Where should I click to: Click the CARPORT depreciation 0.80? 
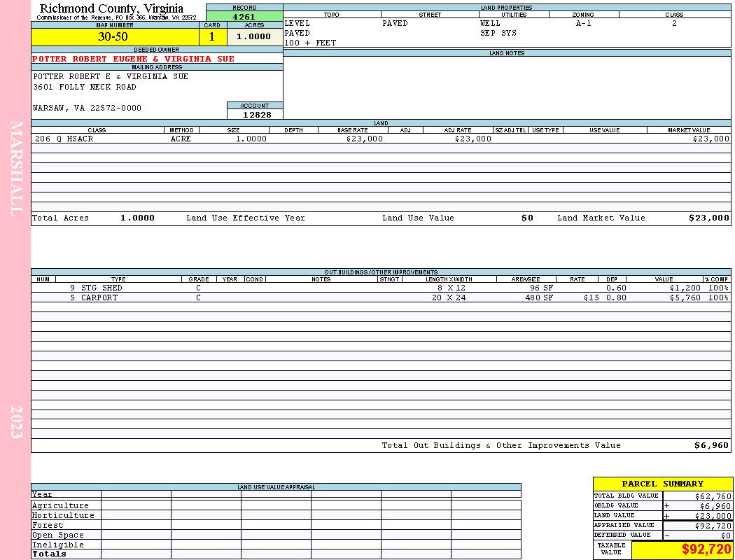click(x=616, y=297)
